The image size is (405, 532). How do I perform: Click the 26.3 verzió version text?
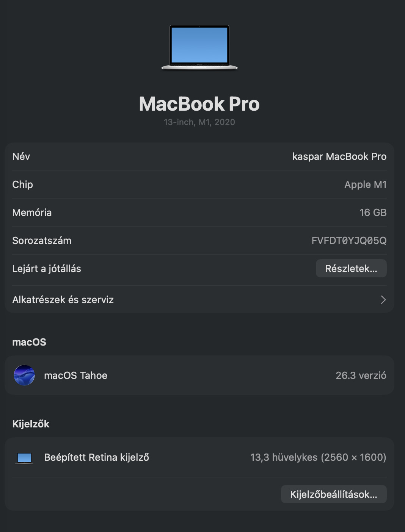(361, 376)
